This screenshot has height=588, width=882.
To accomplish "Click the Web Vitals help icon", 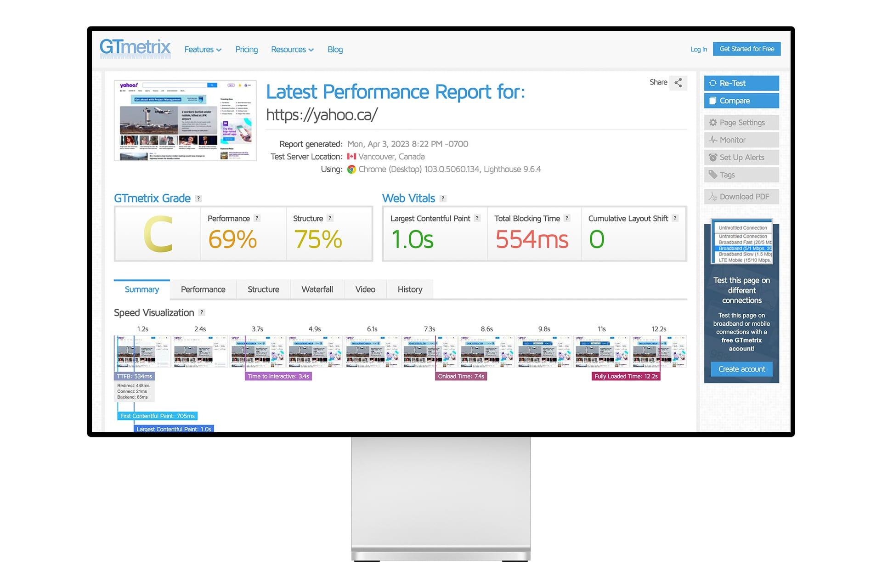I will pos(443,198).
